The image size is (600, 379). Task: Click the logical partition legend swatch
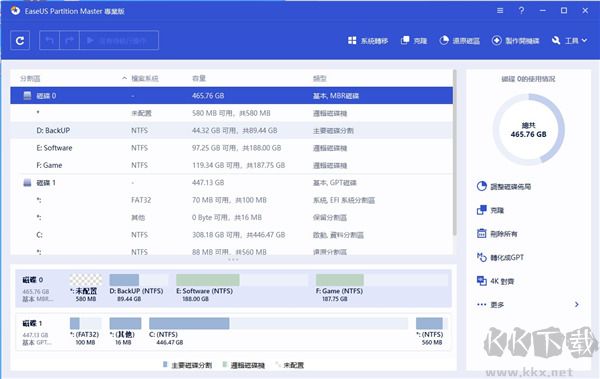tap(225, 364)
